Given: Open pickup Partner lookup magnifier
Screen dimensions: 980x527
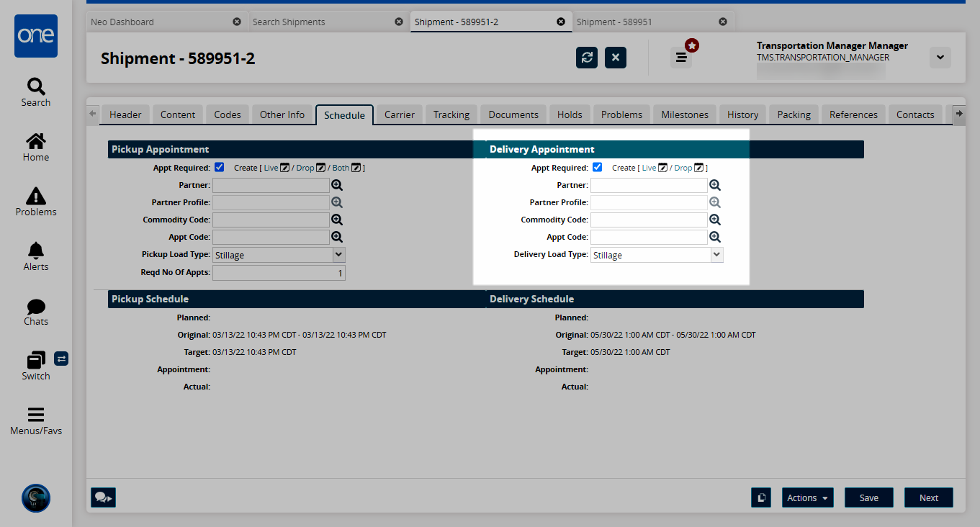Looking at the screenshot, I should [337, 185].
